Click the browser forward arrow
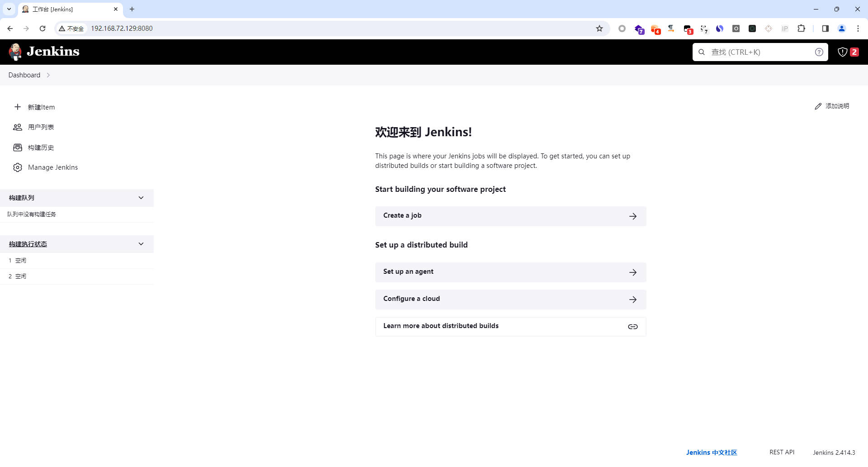Viewport: 868px width, 467px height. click(26, 29)
